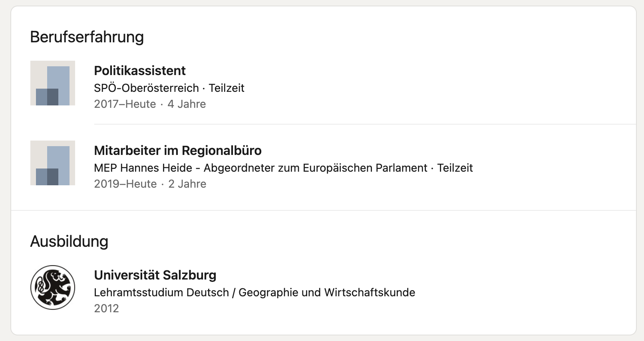Click the SPÖ-Oberösterreich company name
This screenshot has width=644, height=341.
pyautogui.click(x=146, y=88)
